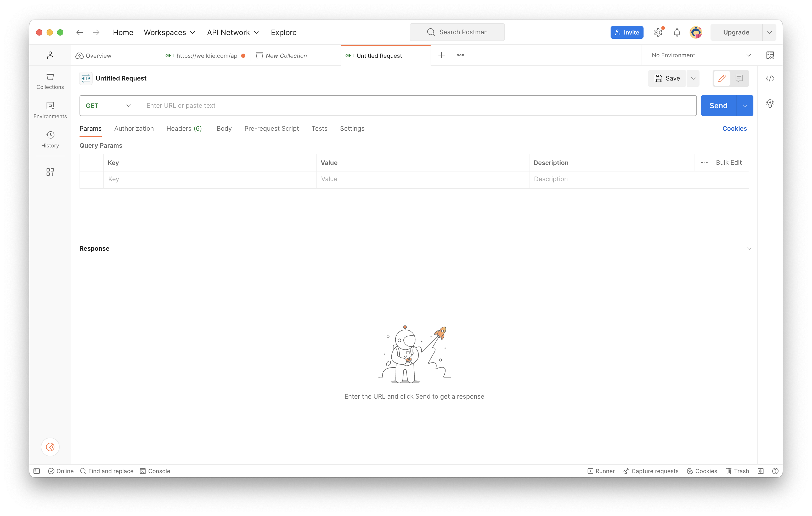This screenshot has height=516, width=812.
Task: Click the code snippet icon
Action: 770,78
